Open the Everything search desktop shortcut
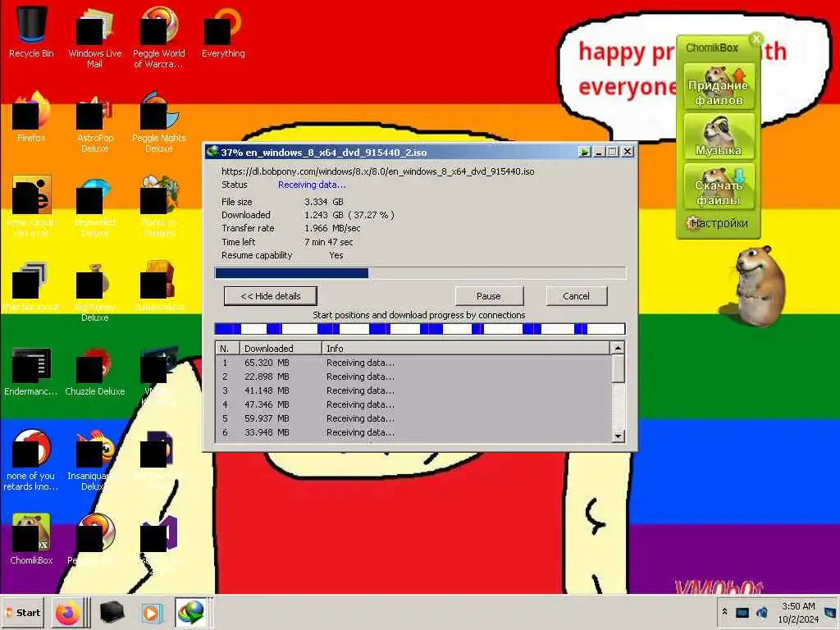This screenshot has height=630, width=840. click(x=223, y=31)
